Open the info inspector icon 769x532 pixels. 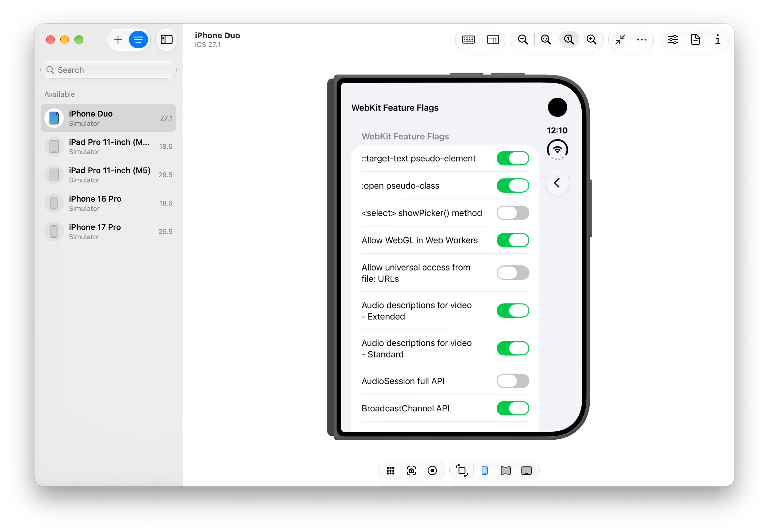pos(717,40)
